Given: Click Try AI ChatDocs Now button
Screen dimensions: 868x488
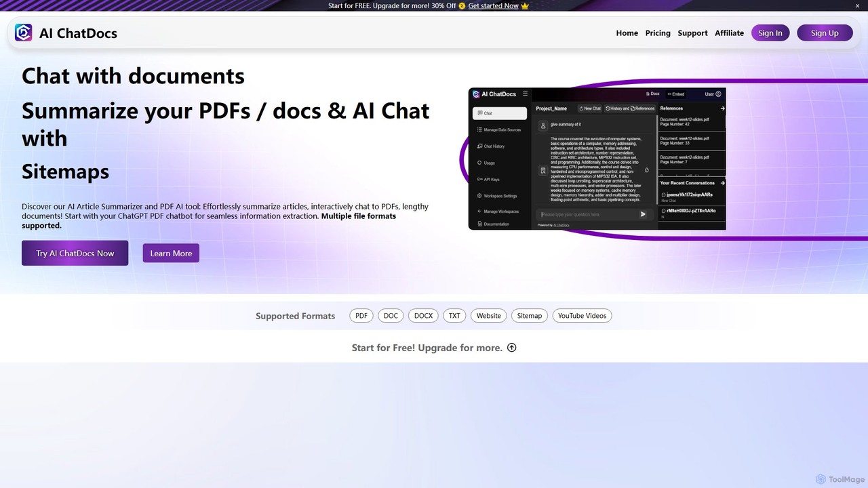Looking at the screenshot, I should (x=75, y=253).
